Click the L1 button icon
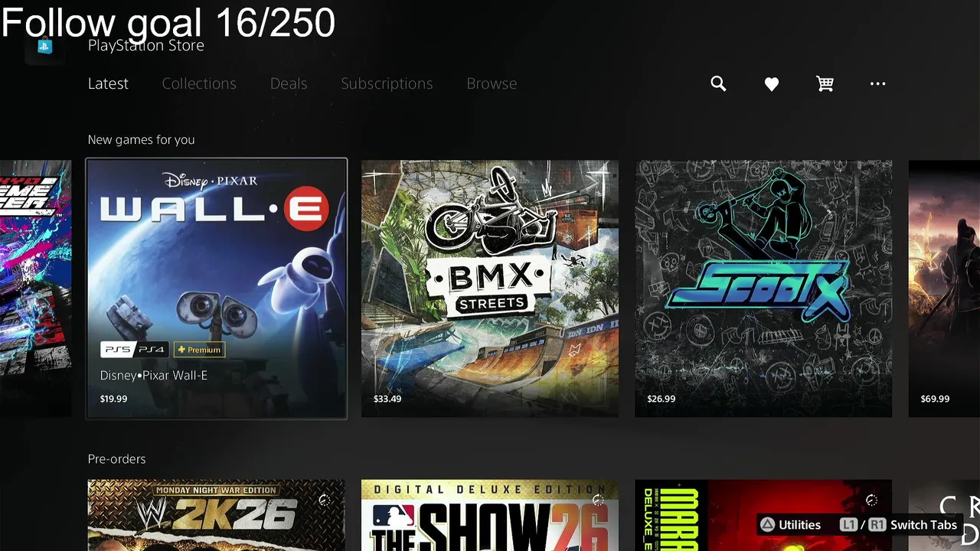The image size is (980, 551). tap(848, 525)
